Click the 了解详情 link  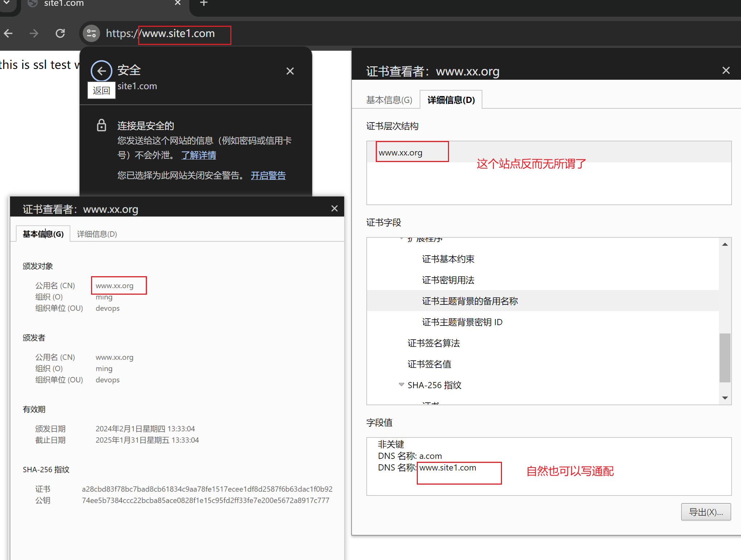198,155
